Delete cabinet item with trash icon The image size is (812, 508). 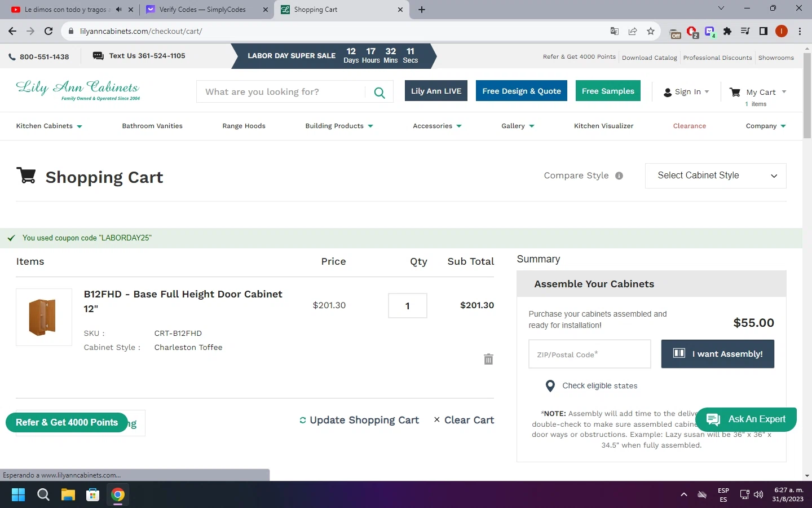tap(488, 359)
